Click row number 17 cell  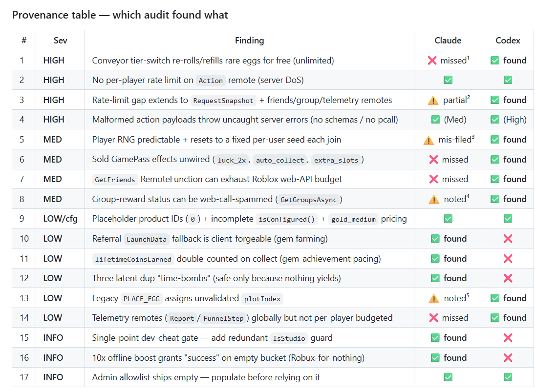(x=24, y=377)
